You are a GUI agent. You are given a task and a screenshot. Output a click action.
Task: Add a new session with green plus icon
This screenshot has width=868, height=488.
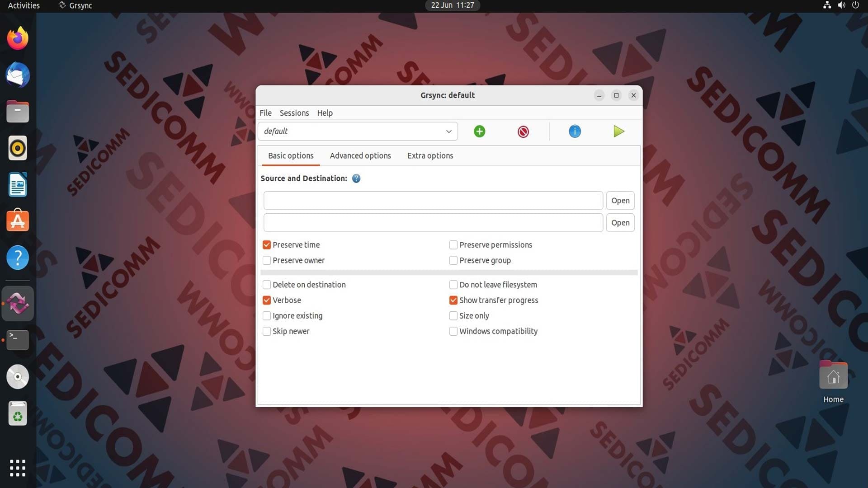(x=479, y=131)
